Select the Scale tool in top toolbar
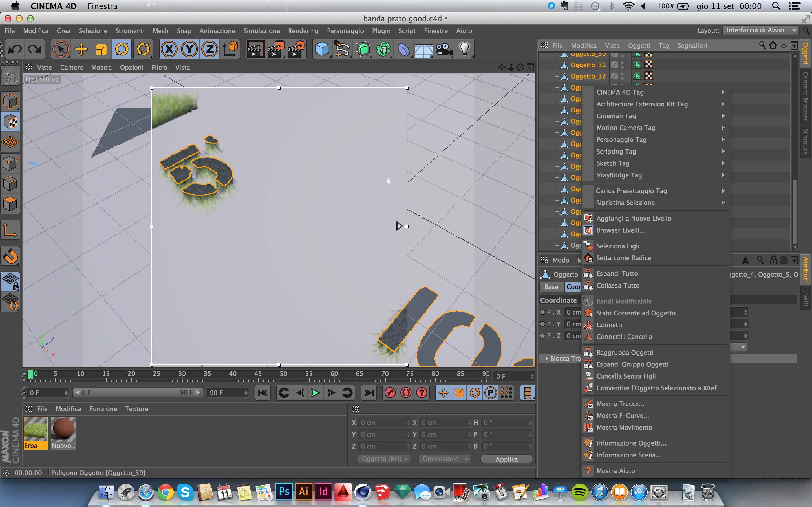 click(101, 50)
